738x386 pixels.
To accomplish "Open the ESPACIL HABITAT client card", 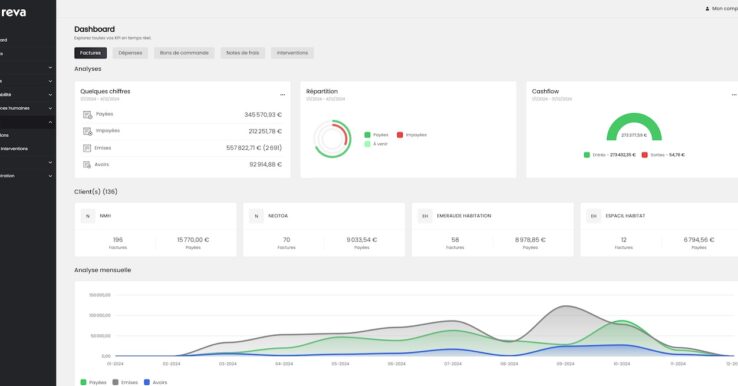I will tap(659, 230).
